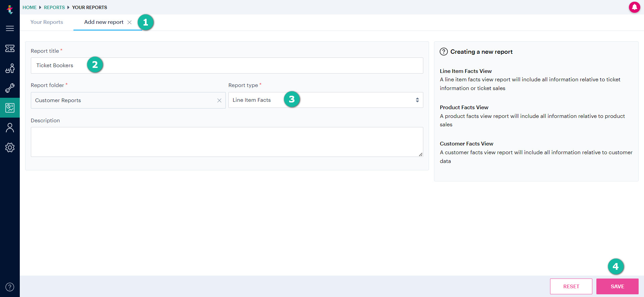Go to REPORTS breadcrumb

pos(54,7)
